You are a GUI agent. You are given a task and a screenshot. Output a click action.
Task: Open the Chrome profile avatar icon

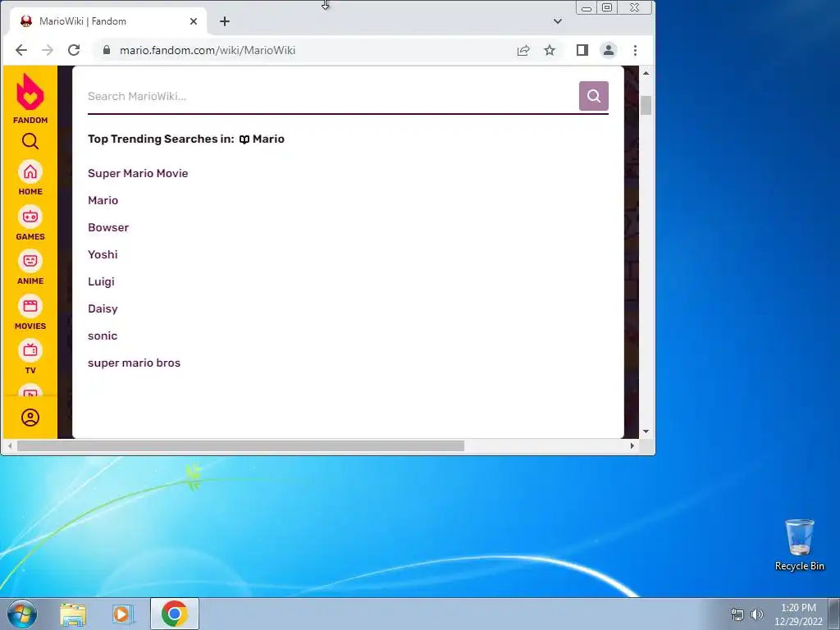click(x=609, y=50)
